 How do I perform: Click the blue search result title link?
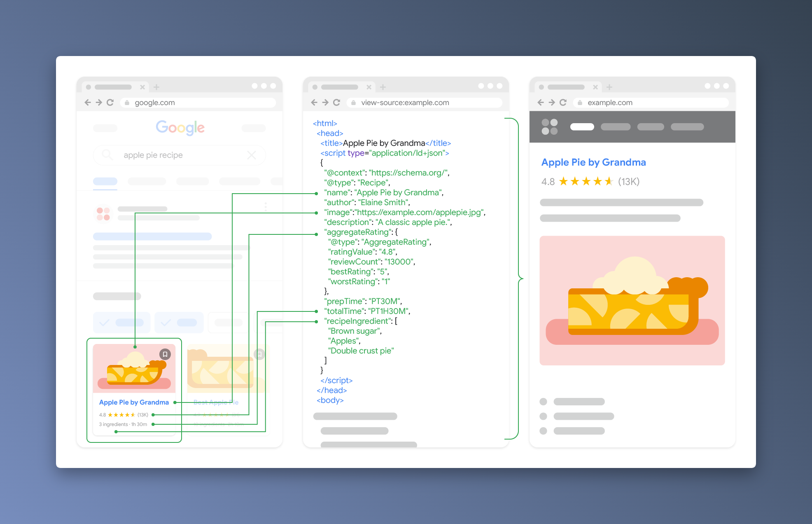click(x=152, y=236)
